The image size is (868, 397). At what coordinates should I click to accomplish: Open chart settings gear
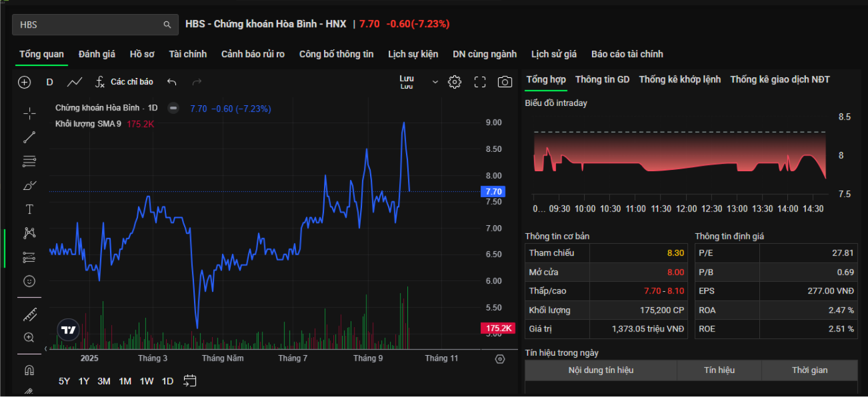coord(455,82)
